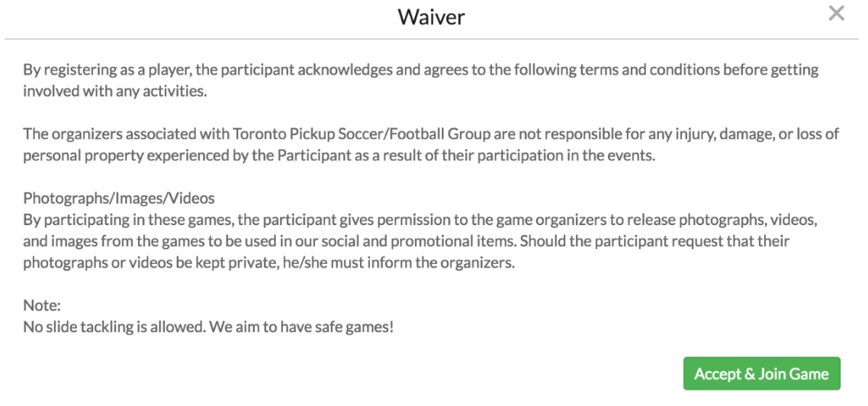Click the horizontal divider below the Waiver title

(x=431, y=39)
